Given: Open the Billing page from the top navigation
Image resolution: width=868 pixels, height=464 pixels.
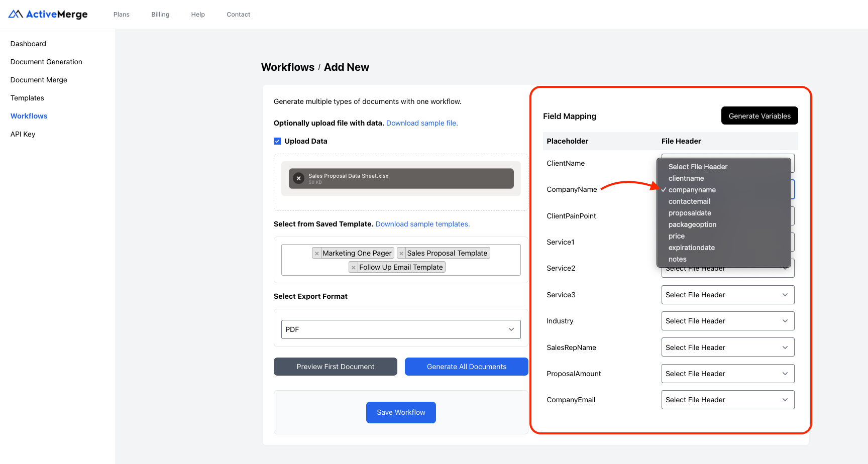Looking at the screenshot, I should pyautogui.click(x=160, y=14).
